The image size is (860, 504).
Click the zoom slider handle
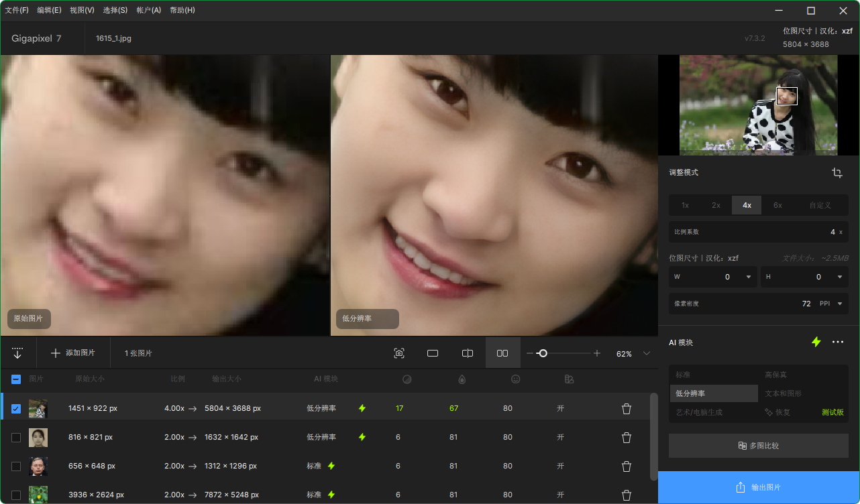click(x=543, y=353)
